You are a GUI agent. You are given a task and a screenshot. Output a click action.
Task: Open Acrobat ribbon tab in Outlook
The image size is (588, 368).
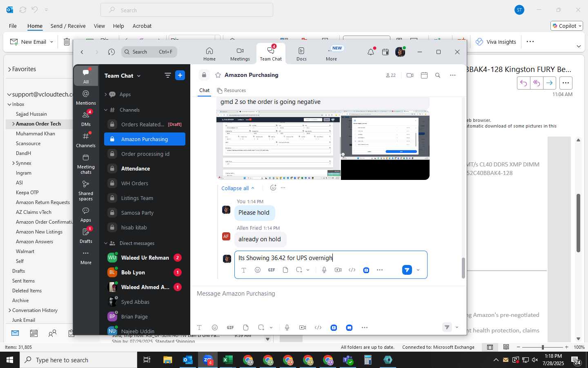click(x=142, y=26)
